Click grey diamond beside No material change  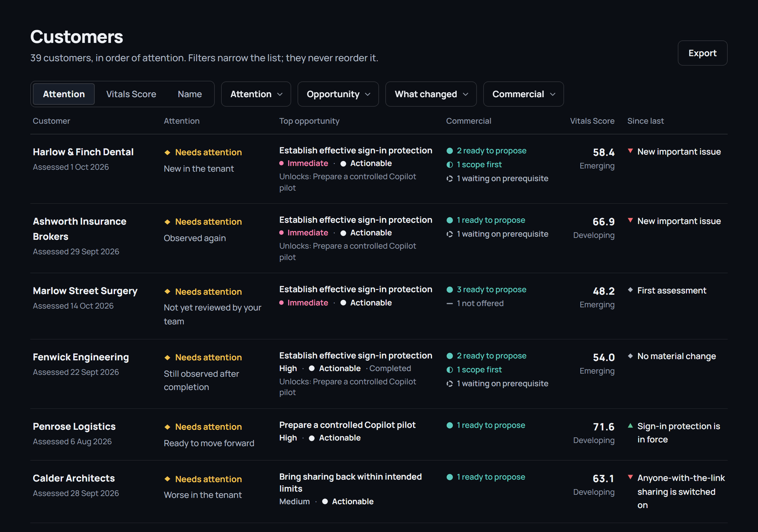point(630,356)
